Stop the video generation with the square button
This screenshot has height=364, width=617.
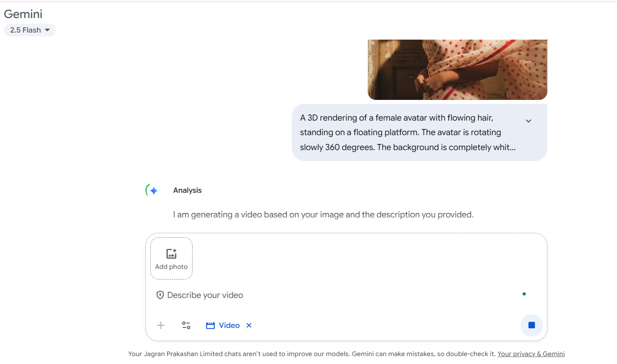pyautogui.click(x=532, y=325)
